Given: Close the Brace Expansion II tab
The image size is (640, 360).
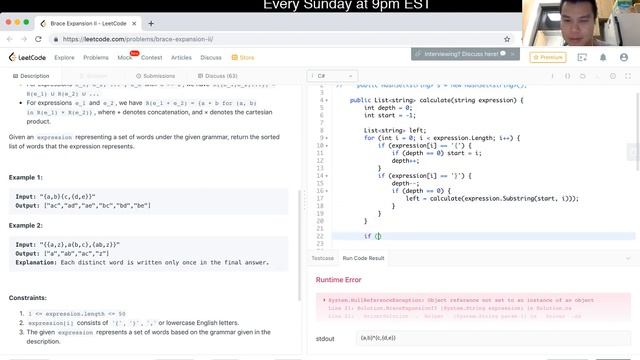Looking at the screenshot, I should (x=134, y=24).
